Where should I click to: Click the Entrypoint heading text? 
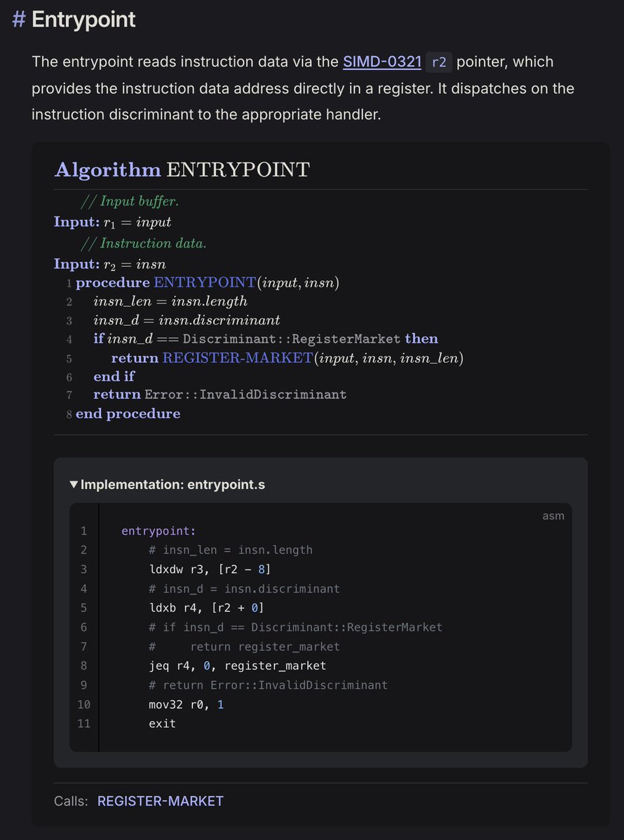pyautogui.click(x=83, y=20)
